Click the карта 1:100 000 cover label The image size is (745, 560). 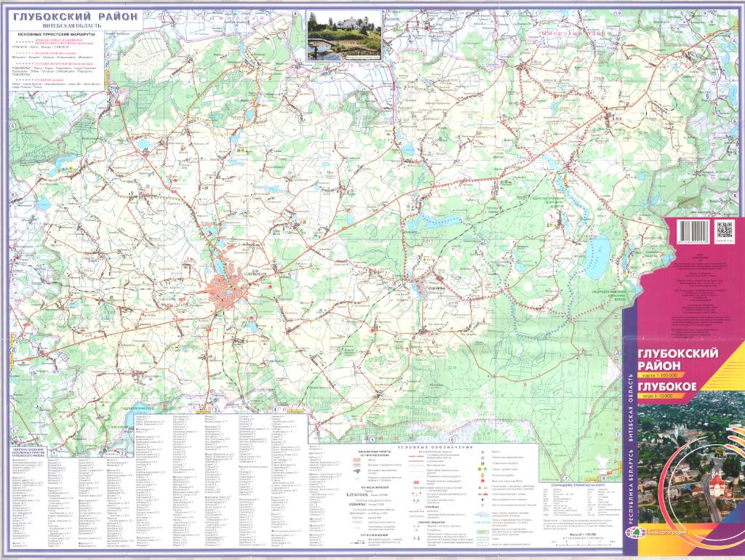tap(659, 375)
